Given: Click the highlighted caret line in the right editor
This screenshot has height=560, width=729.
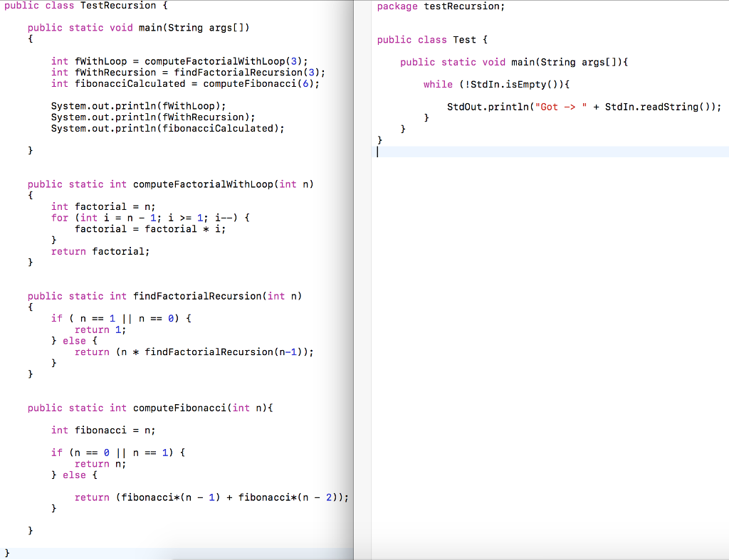Looking at the screenshot, I should pyautogui.click(x=498, y=151).
